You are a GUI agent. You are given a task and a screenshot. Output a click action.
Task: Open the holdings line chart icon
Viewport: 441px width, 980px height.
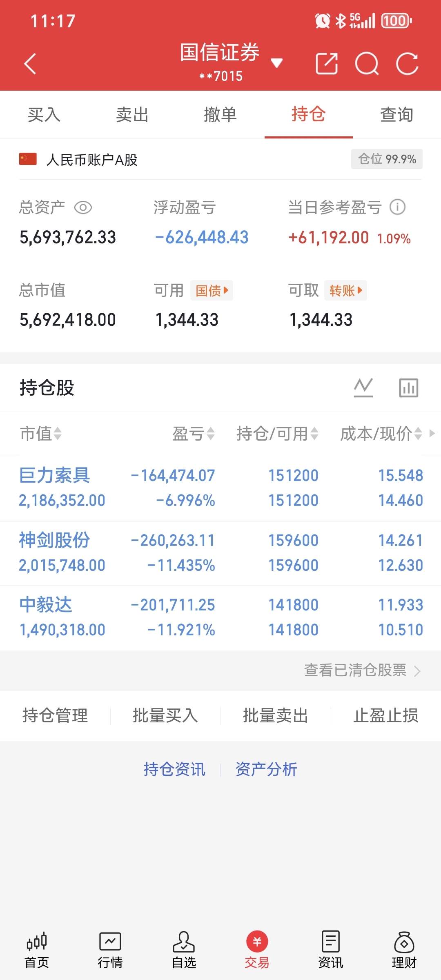(x=363, y=388)
